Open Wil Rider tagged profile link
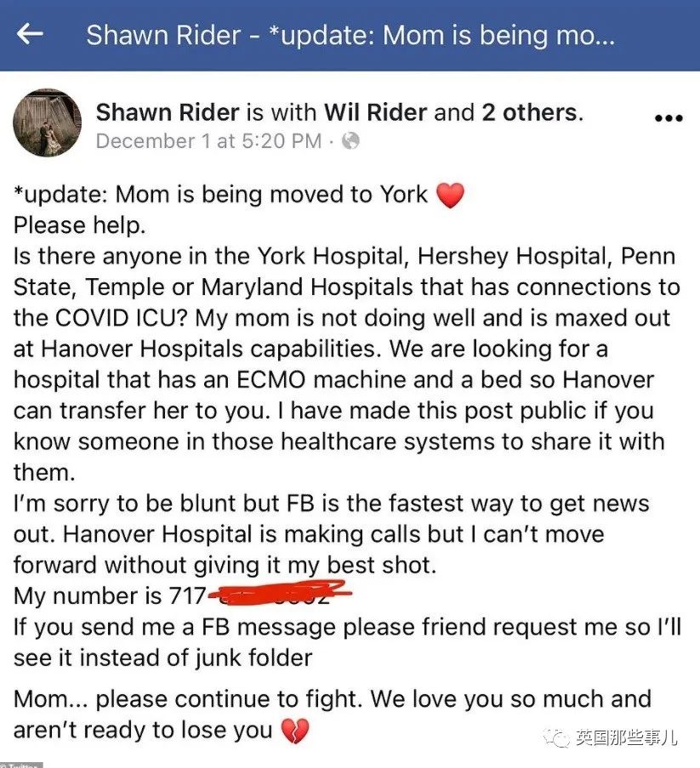Image resolution: width=700 pixels, height=768 pixels. (x=375, y=112)
